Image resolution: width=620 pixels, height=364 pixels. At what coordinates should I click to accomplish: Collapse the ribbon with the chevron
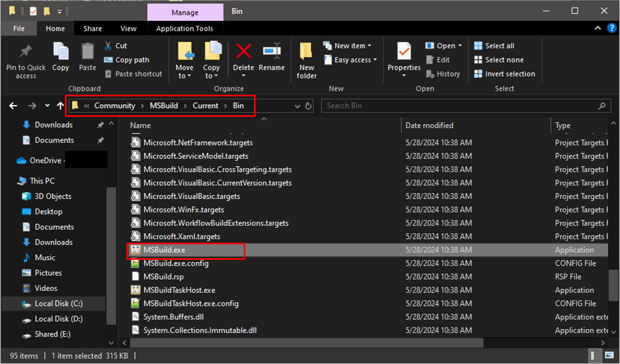click(x=598, y=28)
